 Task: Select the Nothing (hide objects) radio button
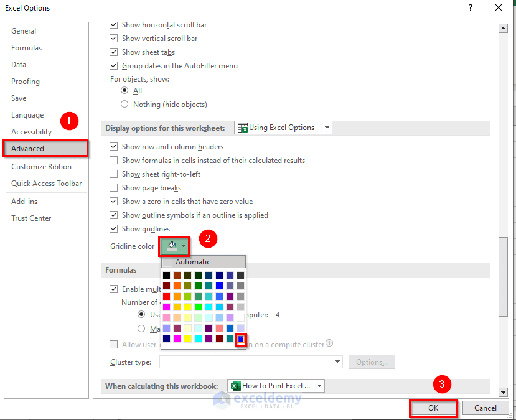point(125,103)
